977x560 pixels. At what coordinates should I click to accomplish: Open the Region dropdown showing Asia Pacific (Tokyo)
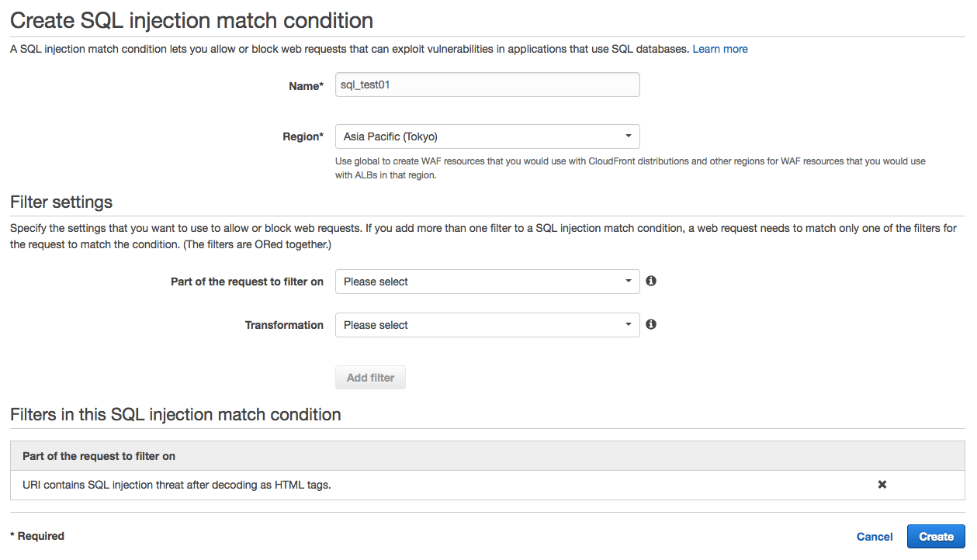tap(487, 137)
